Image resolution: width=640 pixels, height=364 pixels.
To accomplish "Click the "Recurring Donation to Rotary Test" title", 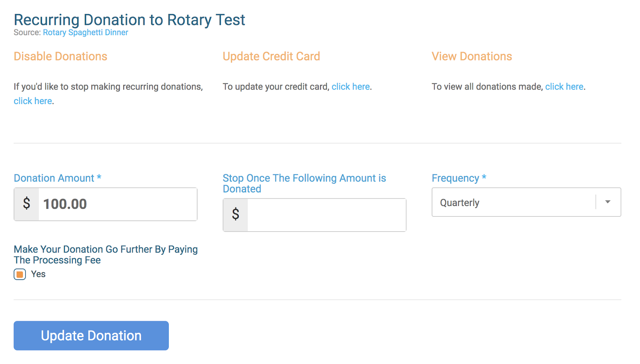I will tap(129, 20).
